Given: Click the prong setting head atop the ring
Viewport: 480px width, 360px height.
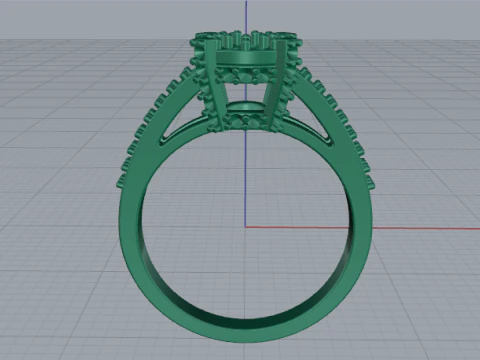Looking at the screenshot, I should (246, 80).
